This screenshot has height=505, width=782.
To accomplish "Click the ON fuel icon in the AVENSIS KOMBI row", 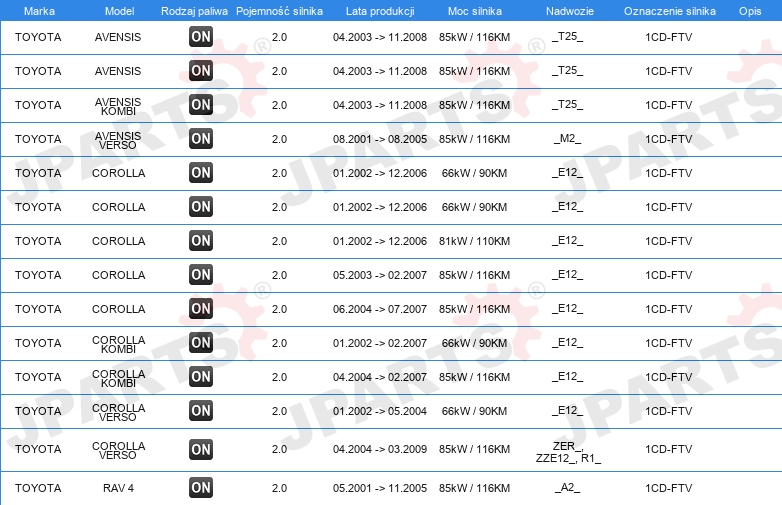I will [201, 105].
